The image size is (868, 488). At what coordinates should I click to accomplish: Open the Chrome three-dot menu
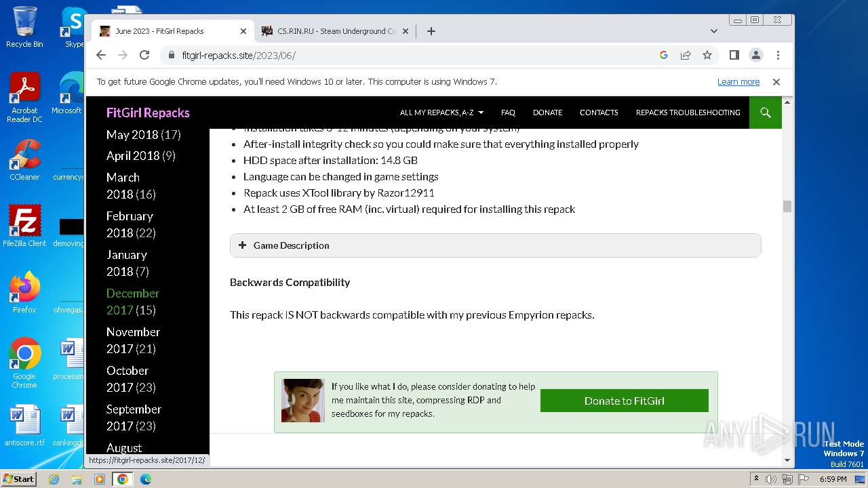point(778,55)
